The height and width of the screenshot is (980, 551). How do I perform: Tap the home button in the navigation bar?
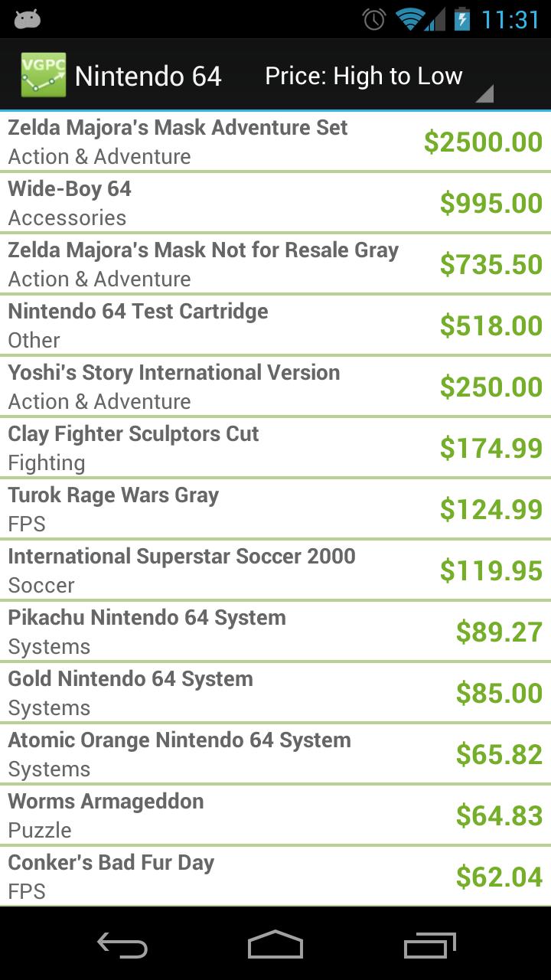point(275,946)
